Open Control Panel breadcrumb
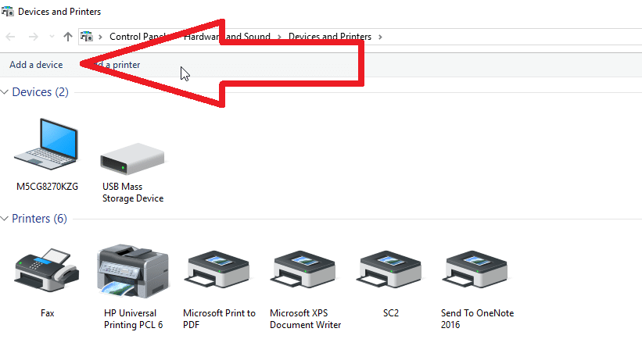642x364 pixels. tap(138, 37)
